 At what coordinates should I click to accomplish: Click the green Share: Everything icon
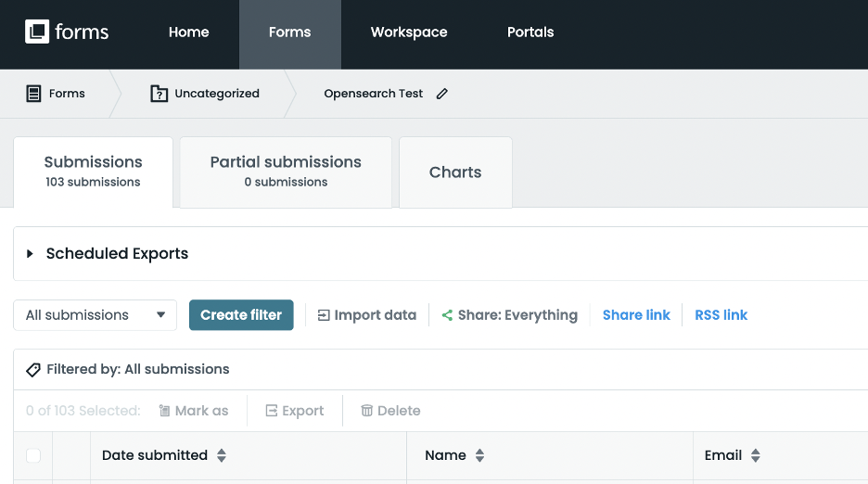[447, 315]
